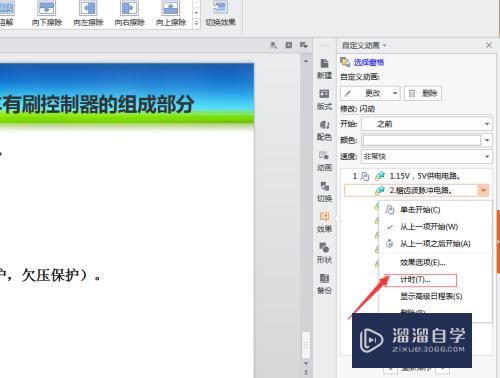Open the 自定义动画 pane title dropdown
500x378 pixels.
pos(385,45)
